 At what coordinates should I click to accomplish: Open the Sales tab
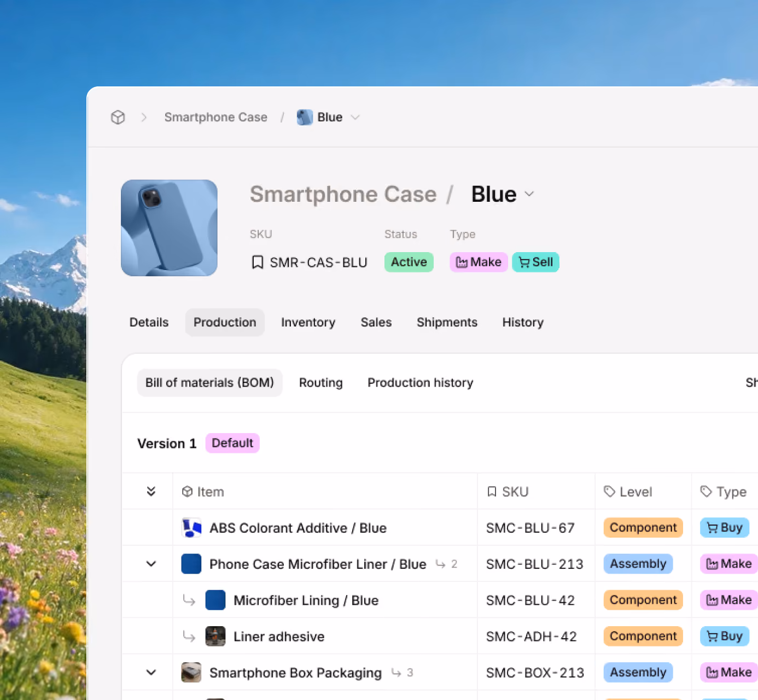(376, 323)
